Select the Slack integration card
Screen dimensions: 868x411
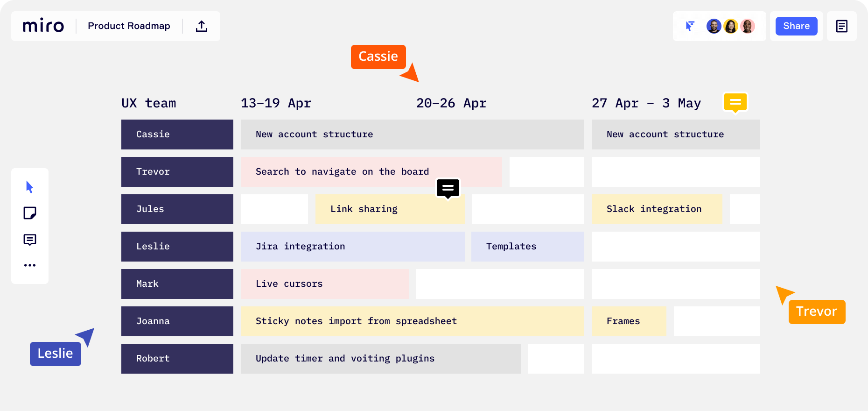pyautogui.click(x=657, y=209)
